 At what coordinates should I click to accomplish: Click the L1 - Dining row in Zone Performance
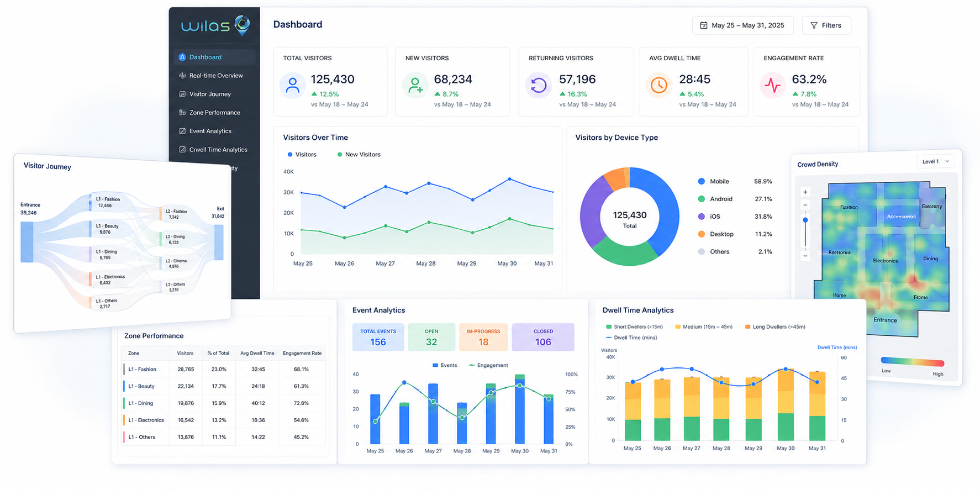(x=224, y=403)
